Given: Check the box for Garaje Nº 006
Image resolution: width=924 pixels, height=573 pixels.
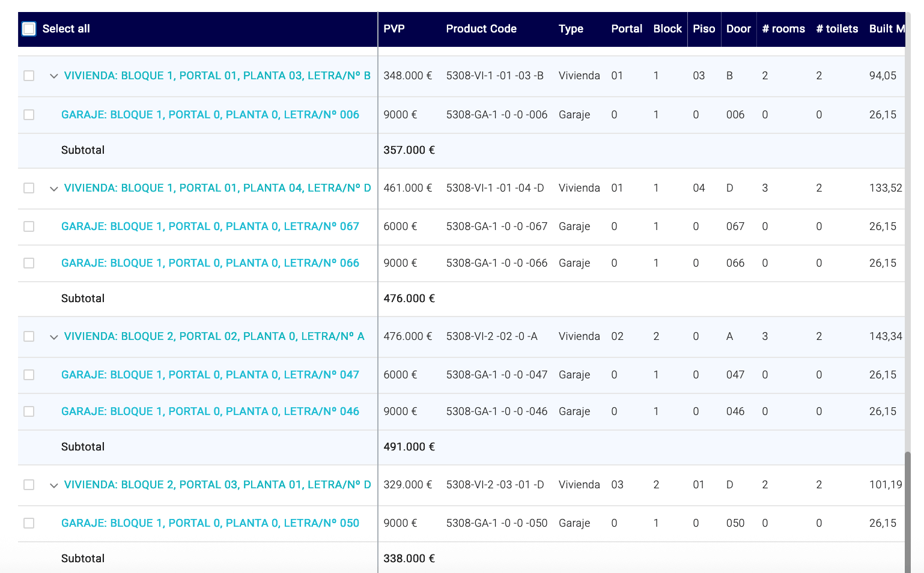Looking at the screenshot, I should pos(29,115).
